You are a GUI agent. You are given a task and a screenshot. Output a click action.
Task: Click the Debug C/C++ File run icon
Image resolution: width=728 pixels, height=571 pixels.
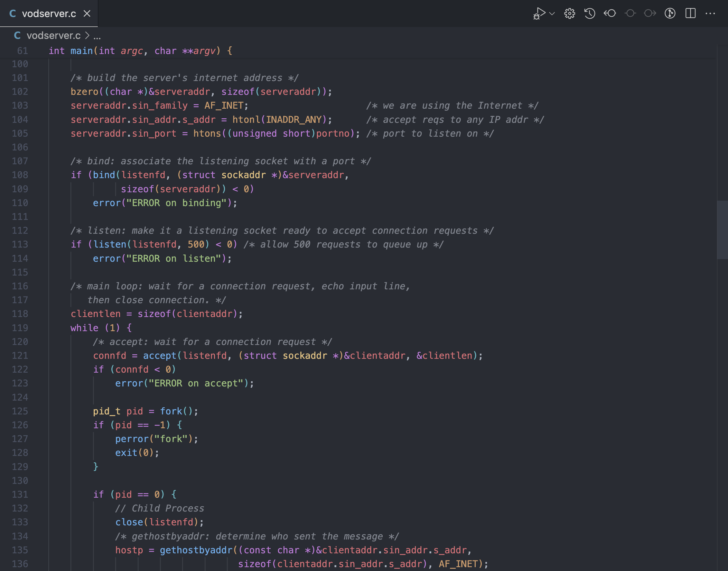click(x=539, y=14)
